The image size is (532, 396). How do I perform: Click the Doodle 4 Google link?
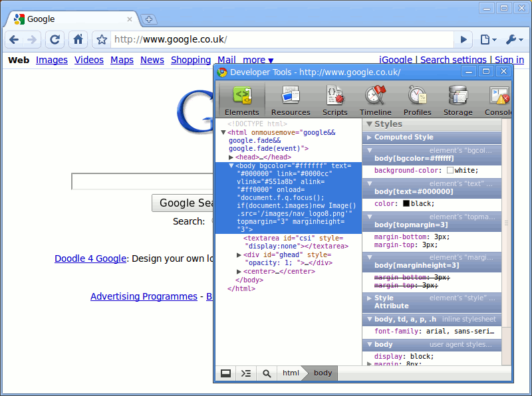coord(90,258)
